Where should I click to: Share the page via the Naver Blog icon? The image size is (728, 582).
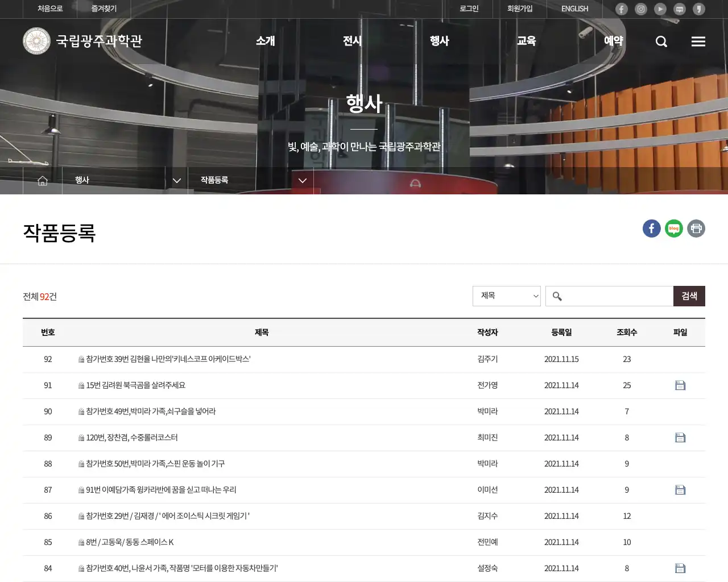(673, 228)
